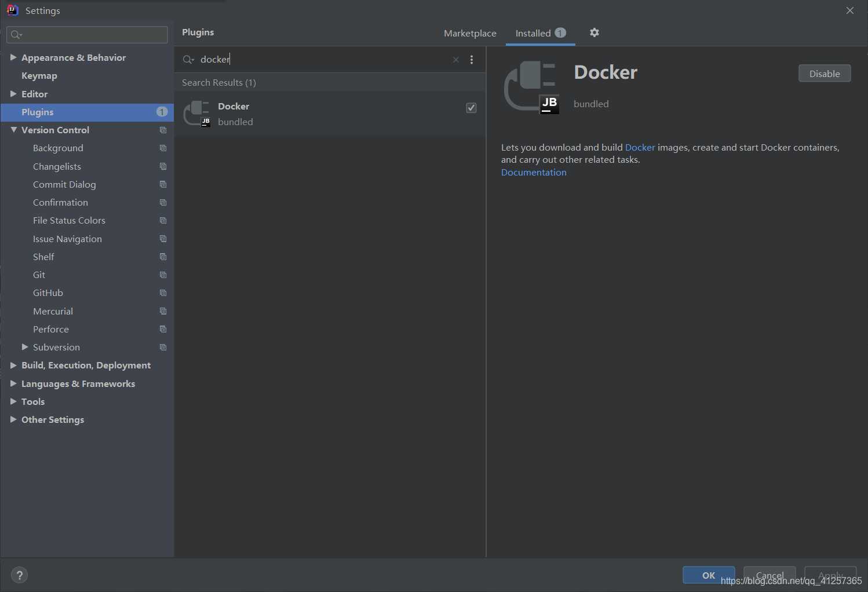
Task: Open Commit Dialog settings page
Action: pyautogui.click(x=64, y=185)
